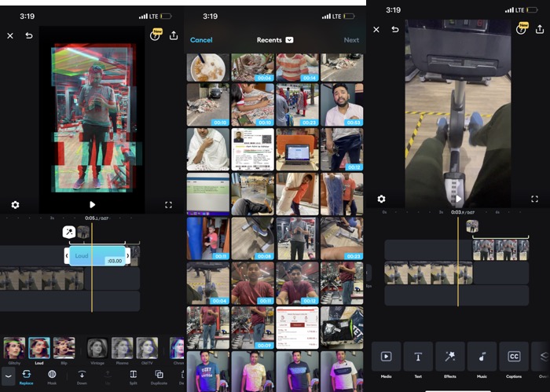This screenshot has width=550, height=392.
Task: Choose the Loud effect thumbnail
Action: (x=39, y=348)
